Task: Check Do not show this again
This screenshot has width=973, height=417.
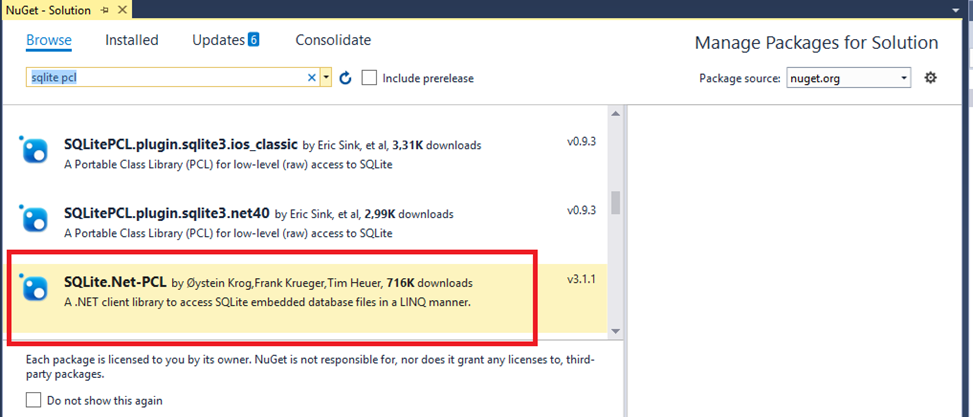Action: coord(32,400)
